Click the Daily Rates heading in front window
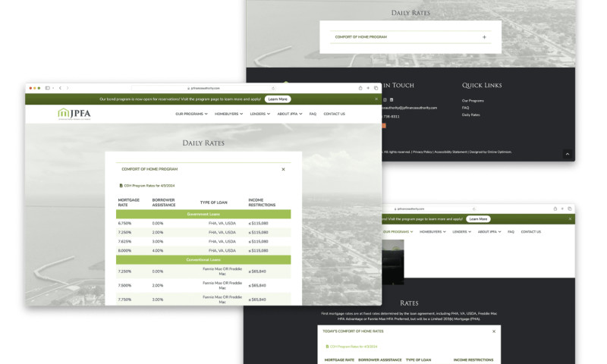Screen dimensions: 607x364 203,143
